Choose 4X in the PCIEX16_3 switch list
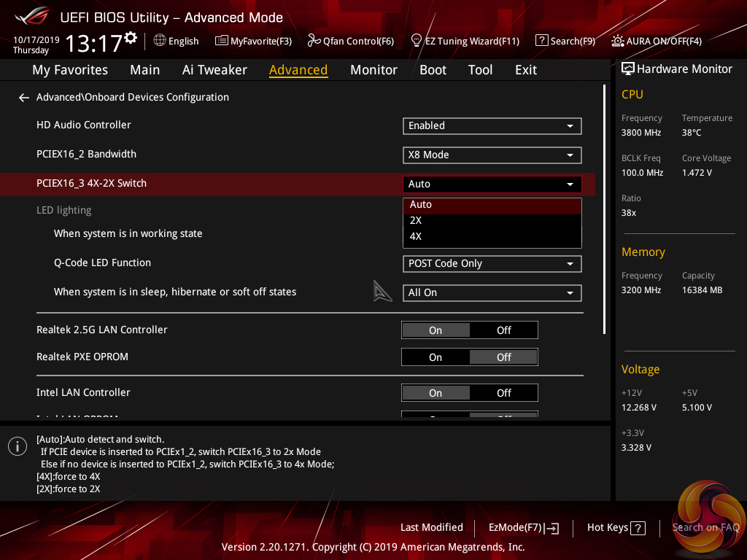Image resolution: width=747 pixels, height=560 pixels. pyautogui.click(x=416, y=236)
